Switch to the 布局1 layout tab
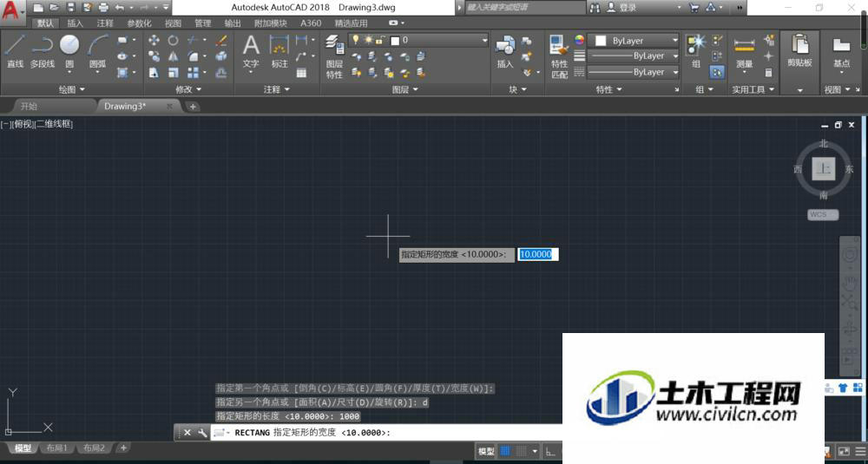The height and width of the screenshot is (464, 868). pos(57,448)
